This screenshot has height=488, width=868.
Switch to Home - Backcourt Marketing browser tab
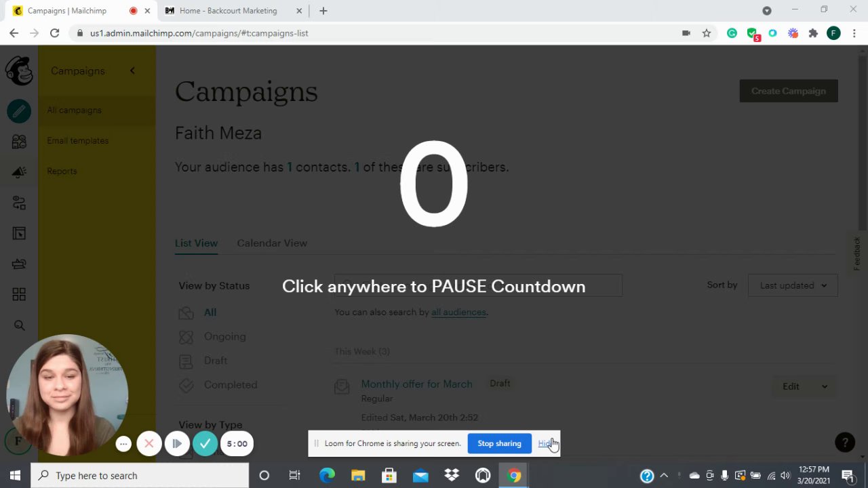pyautogui.click(x=228, y=11)
